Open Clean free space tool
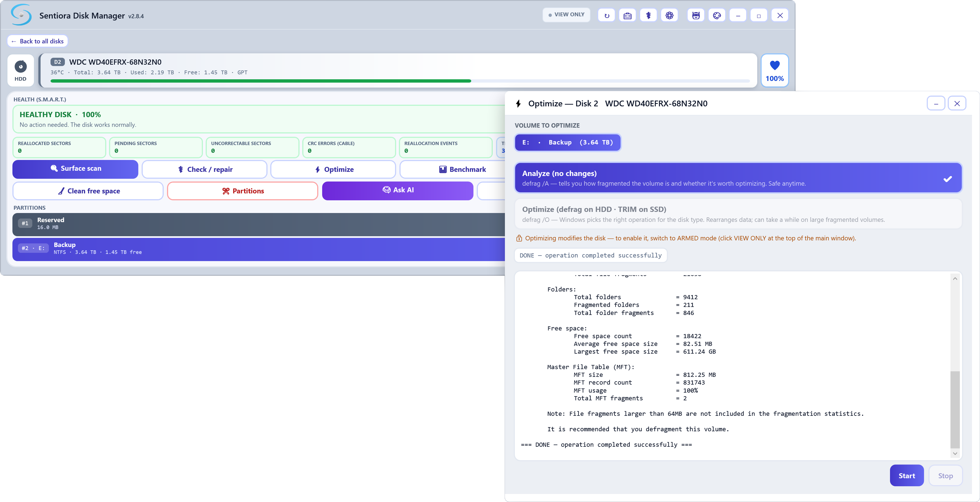 click(x=88, y=191)
